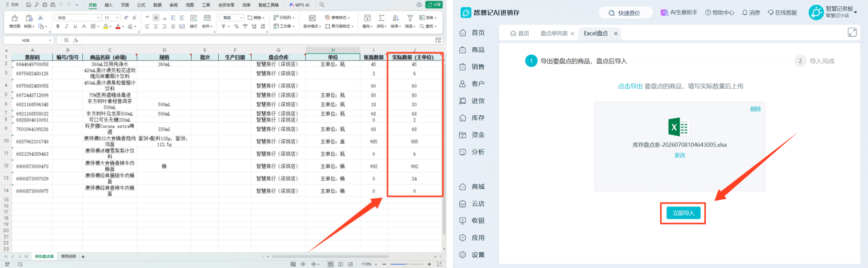This screenshot has width=868, height=268.
Task: Switch to the 使用说明 sheet tab
Action: tap(68, 256)
